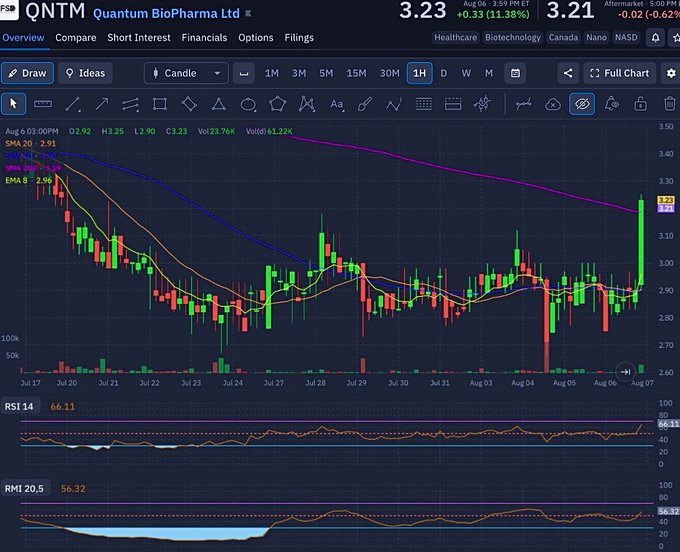This screenshot has width=680, height=552.
Task: Select the pentagon polygon tool
Action: point(278,104)
